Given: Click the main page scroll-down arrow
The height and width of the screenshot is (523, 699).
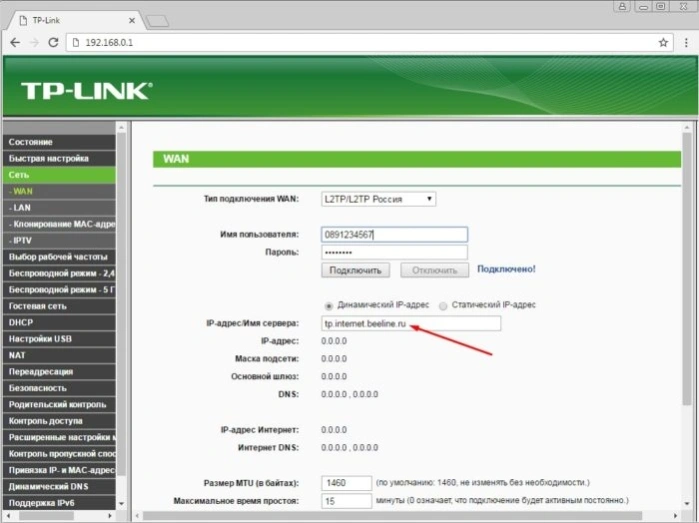Looking at the screenshot, I should click(x=687, y=503).
